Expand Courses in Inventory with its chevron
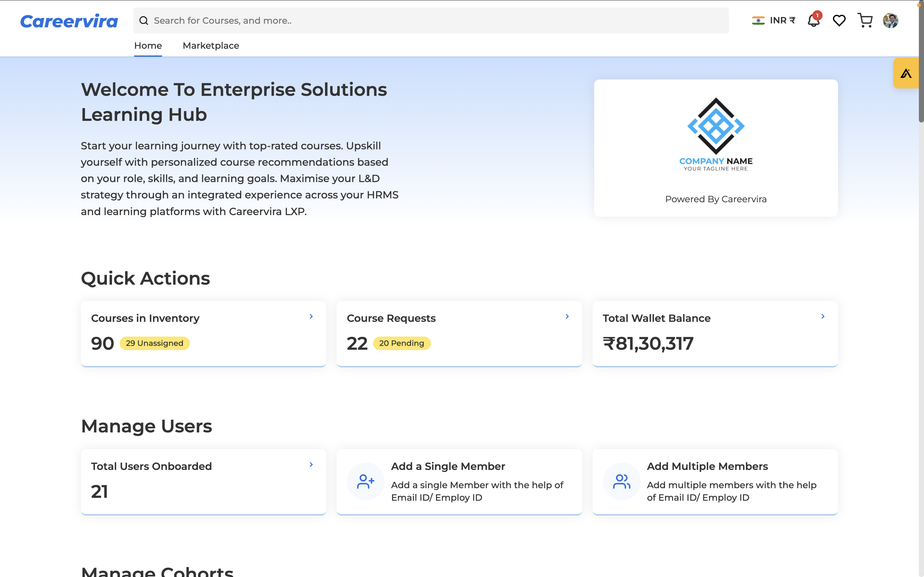The width and height of the screenshot is (924, 577). (x=311, y=316)
